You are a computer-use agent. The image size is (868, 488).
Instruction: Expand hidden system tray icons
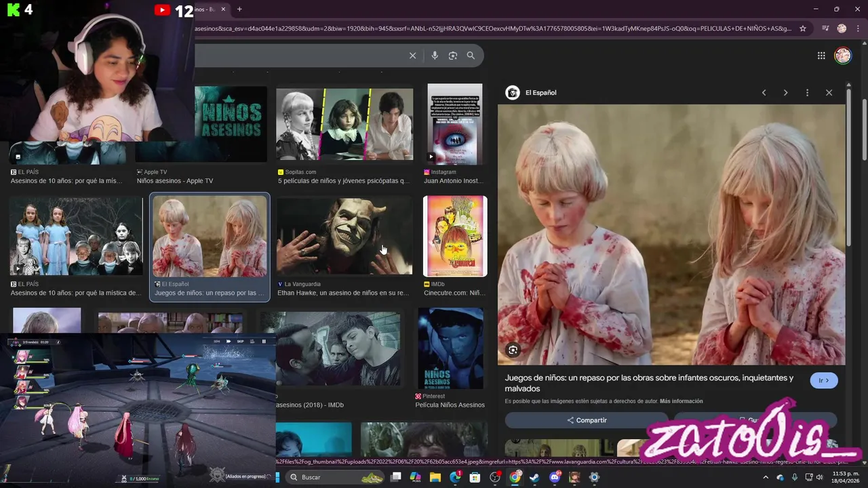click(766, 477)
